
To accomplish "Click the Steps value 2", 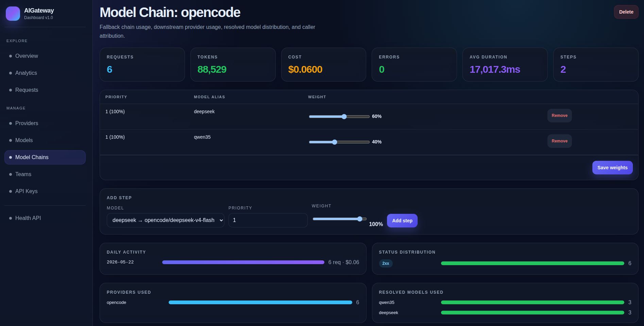I will (563, 69).
